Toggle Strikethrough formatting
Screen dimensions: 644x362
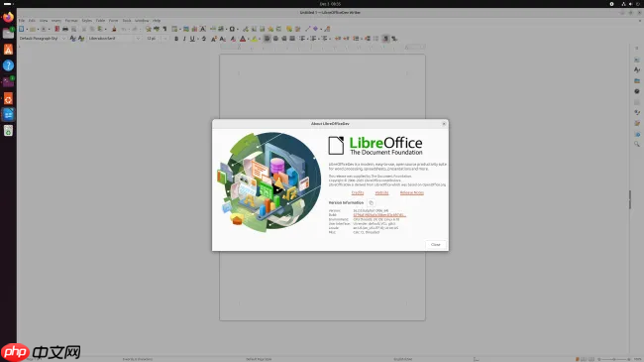(x=204, y=39)
